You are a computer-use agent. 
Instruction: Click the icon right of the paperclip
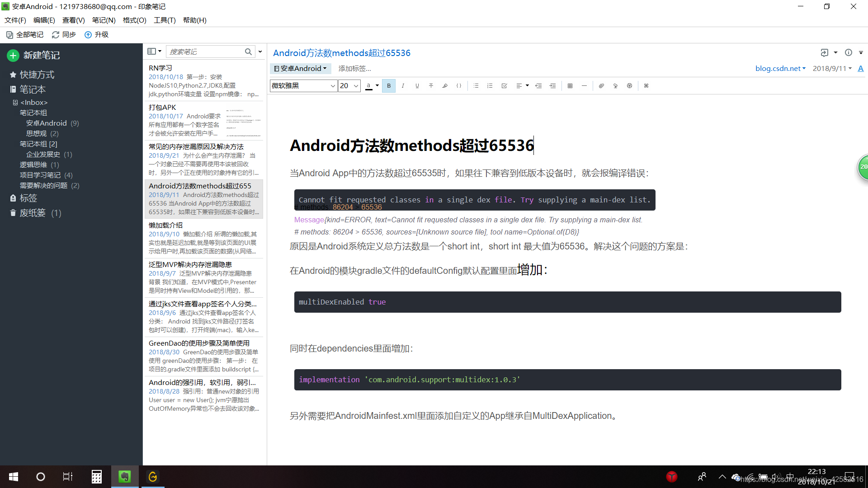615,86
